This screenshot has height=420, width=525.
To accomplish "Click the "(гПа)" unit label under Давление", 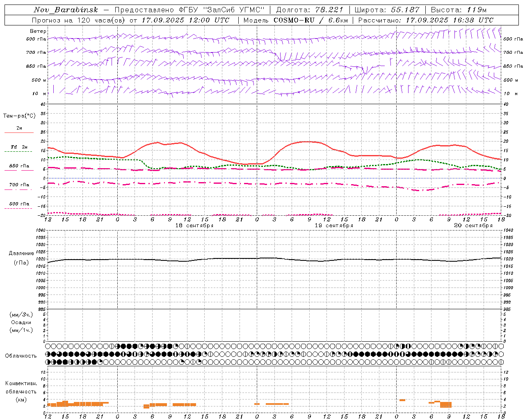I will [21, 263].
